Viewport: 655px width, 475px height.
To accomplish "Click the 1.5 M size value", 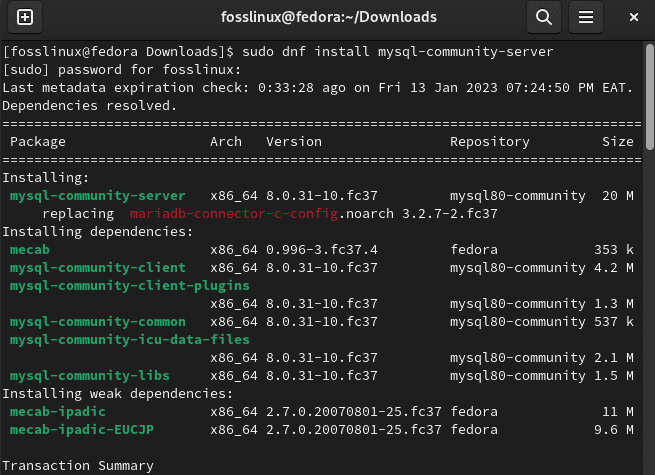I will click(614, 376).
